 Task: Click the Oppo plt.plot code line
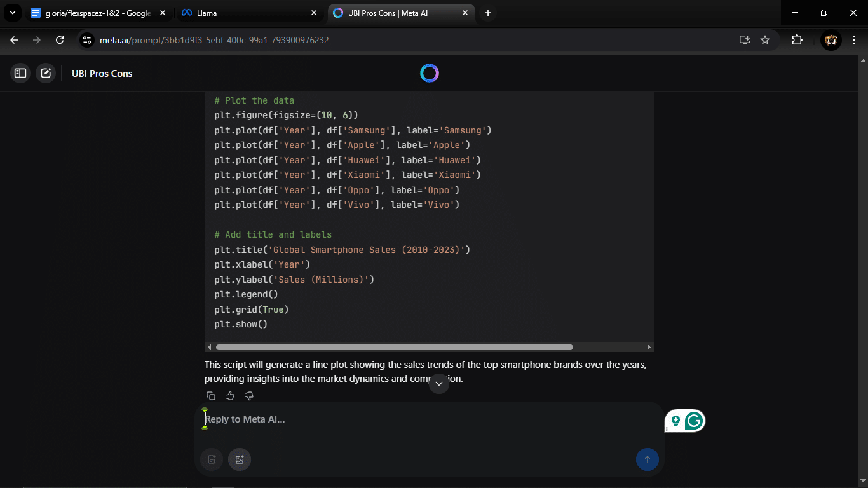337,190
